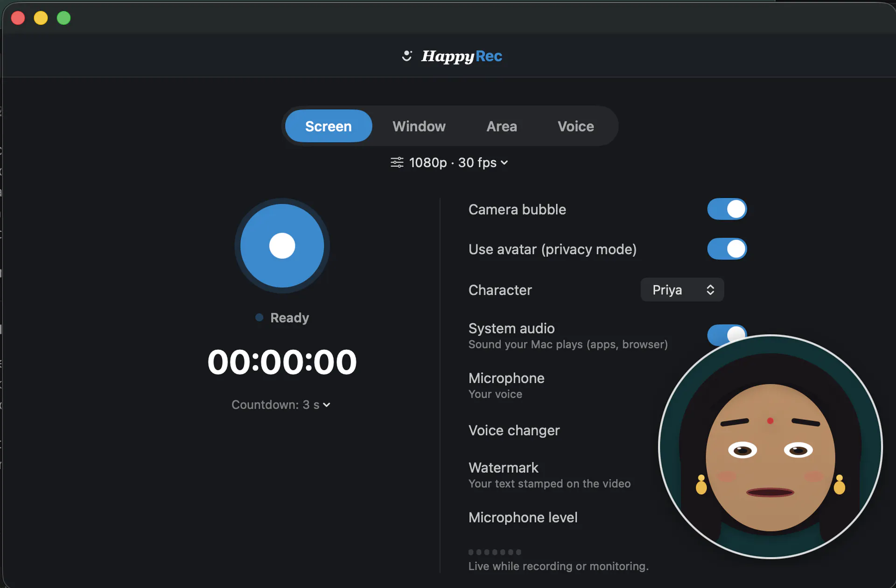Switch to the Window capture tab
896x588 pixels.
point(419,126)
